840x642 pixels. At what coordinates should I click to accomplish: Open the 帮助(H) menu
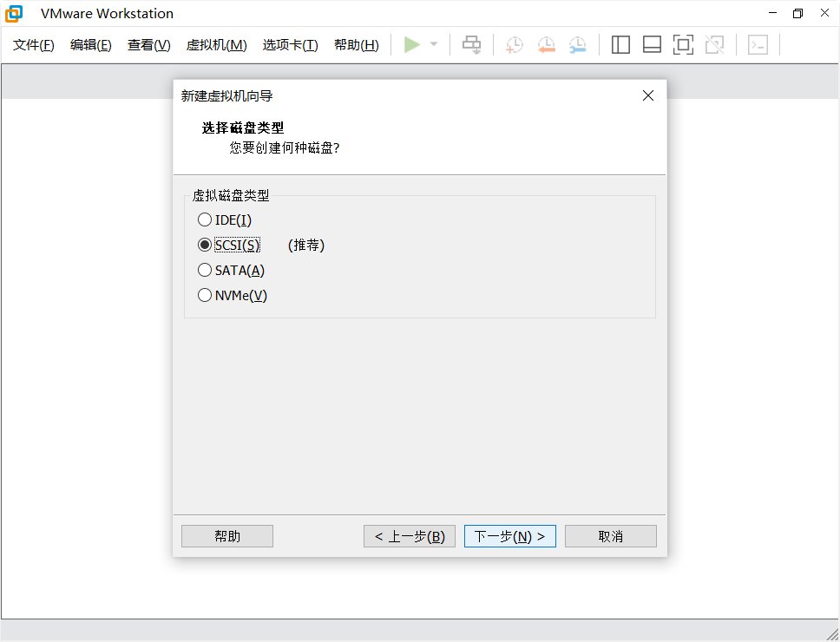click(357, 45)
